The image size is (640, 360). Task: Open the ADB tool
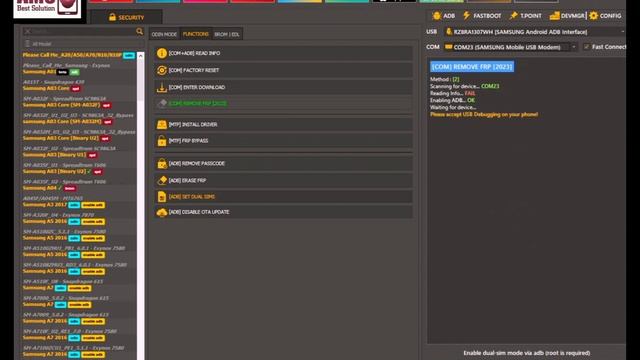pyautogui.click(x=444, y=16)
